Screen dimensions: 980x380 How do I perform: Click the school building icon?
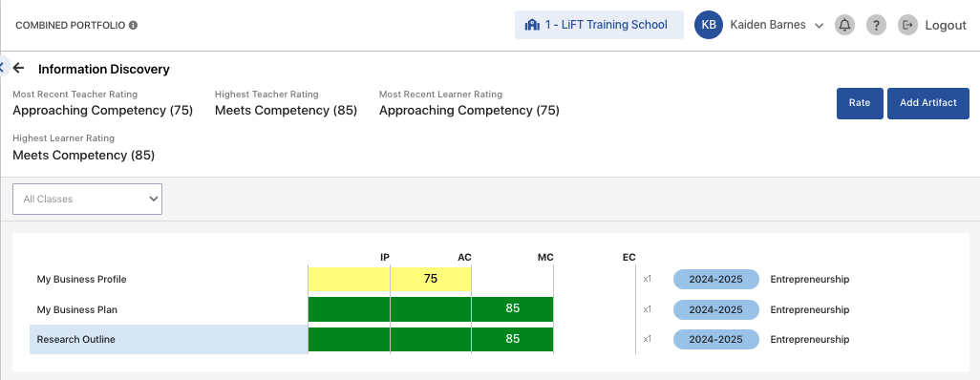click(532, 25)
